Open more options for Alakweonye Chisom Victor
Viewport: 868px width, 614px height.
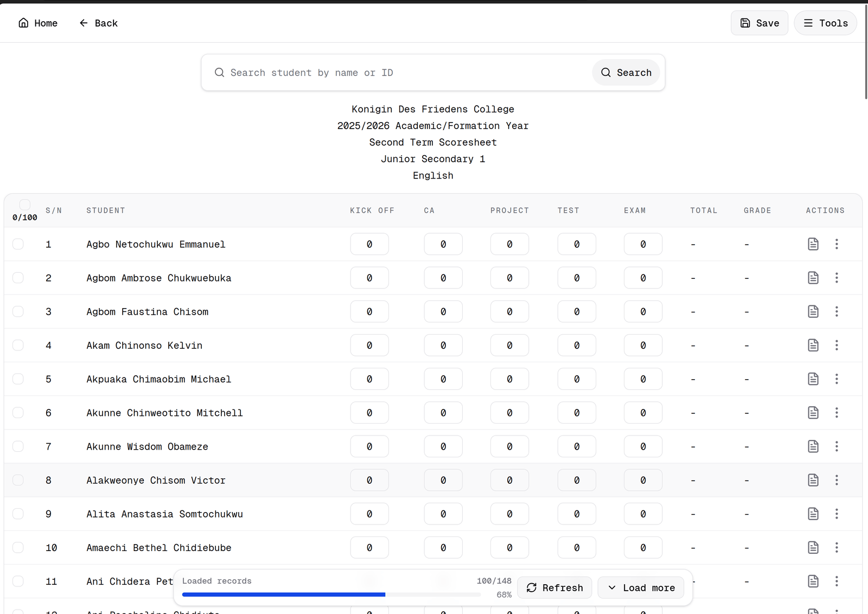point(837,480)
